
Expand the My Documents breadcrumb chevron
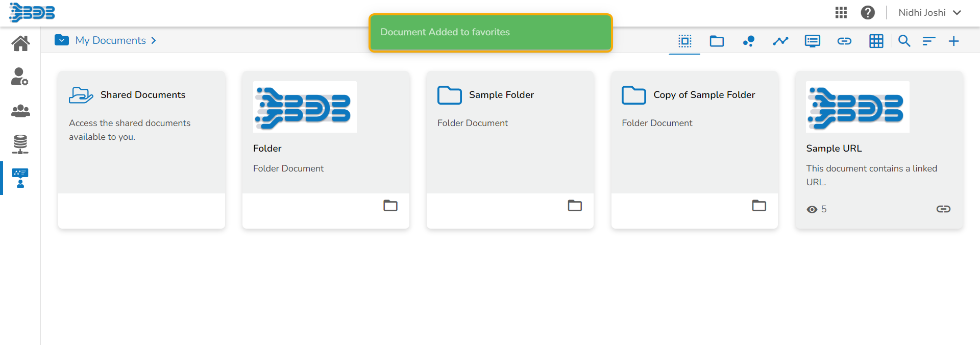pyautogui.click(x=154, y=40)
